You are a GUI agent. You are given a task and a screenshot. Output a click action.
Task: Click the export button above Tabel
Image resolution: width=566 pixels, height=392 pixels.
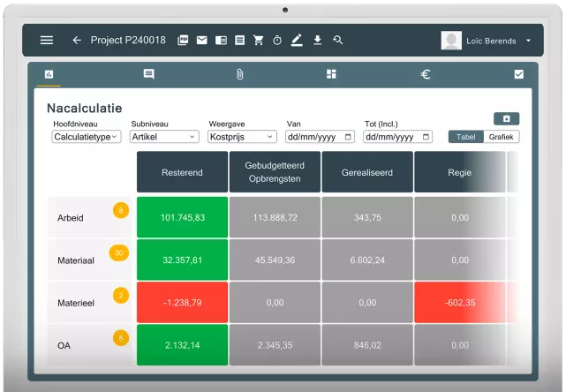point(506,118)
